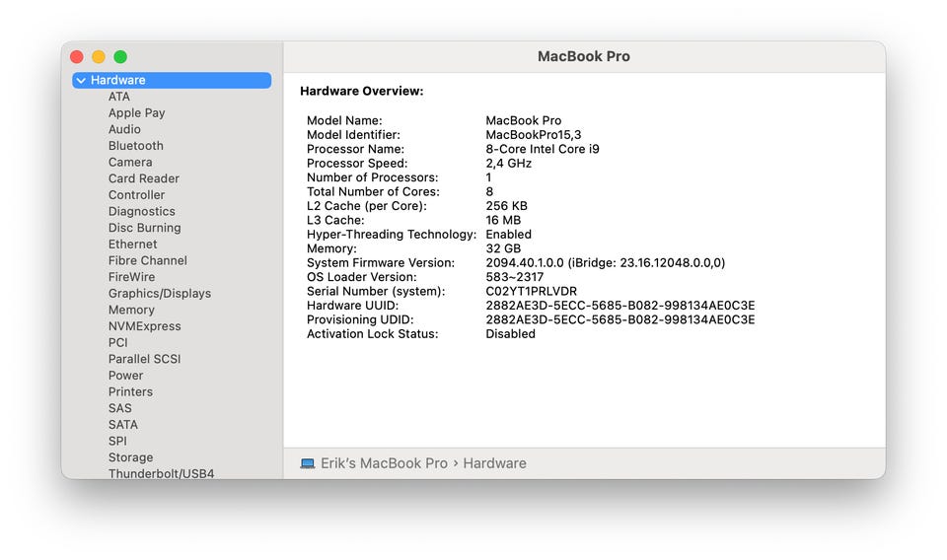Viewport: 947px width, 560px height.
Task: Open the Apple Pay category
Action: [136, 113]
